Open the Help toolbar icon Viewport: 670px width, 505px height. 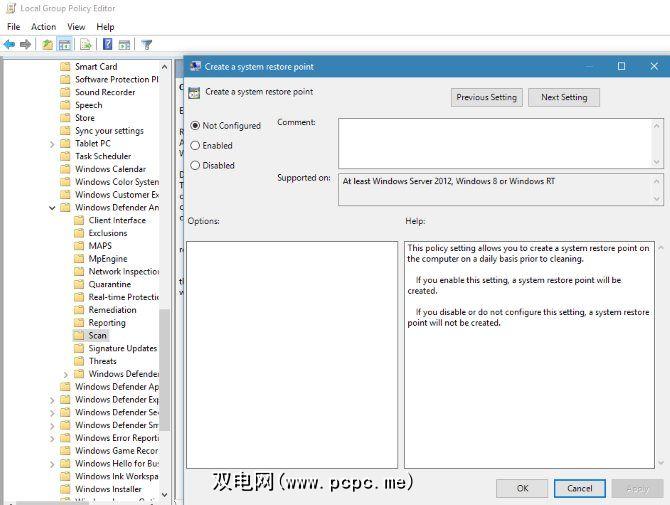[108, 44]
